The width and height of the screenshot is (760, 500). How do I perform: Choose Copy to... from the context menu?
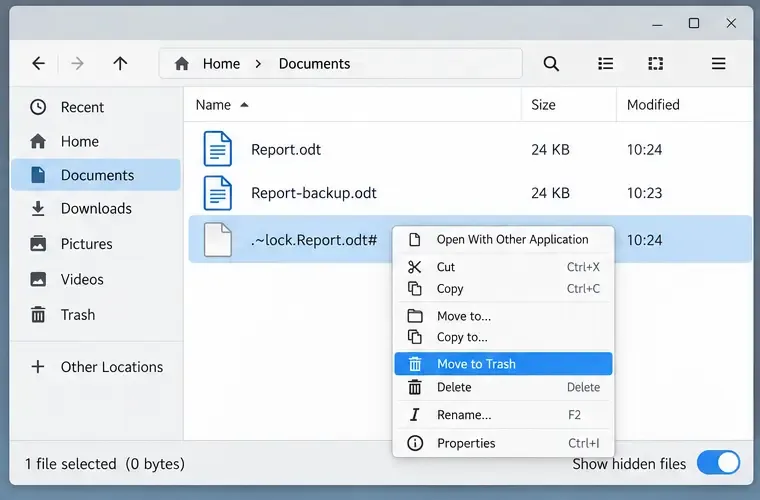[504, 337]
